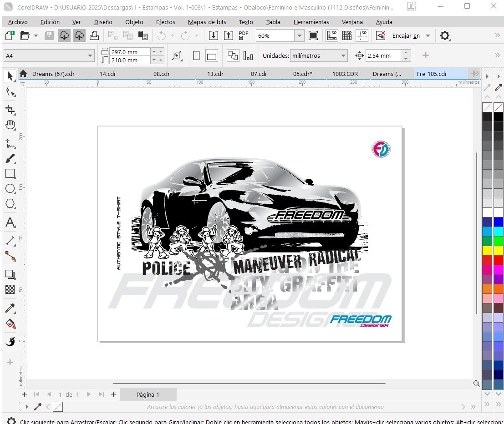Switch to the 1003.CDR document tab
The height and width of the screenshot is (424, 504).
pyautogui.click(x=345, y=74)
